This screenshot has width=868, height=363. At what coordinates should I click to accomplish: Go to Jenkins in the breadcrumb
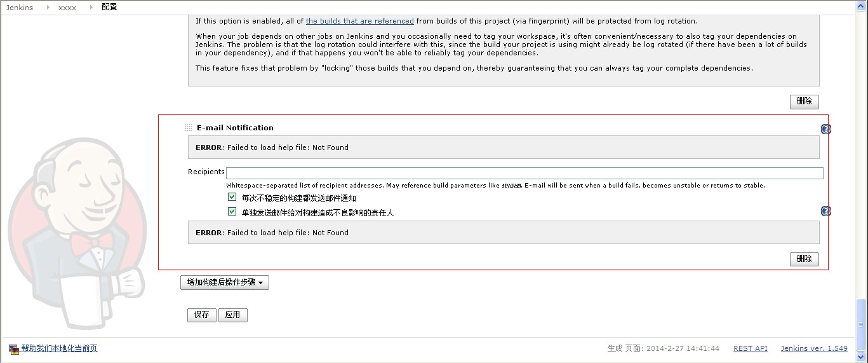20,8
